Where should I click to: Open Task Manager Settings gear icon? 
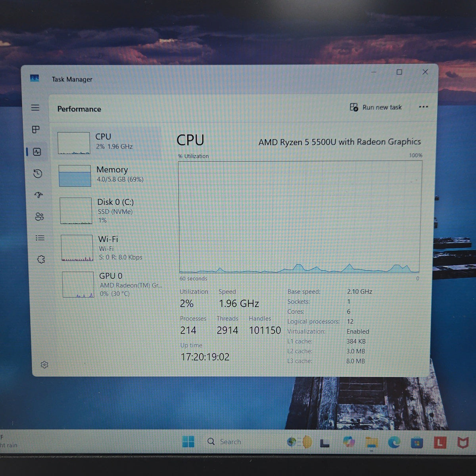pyautogui.click(x=44, y=365)
